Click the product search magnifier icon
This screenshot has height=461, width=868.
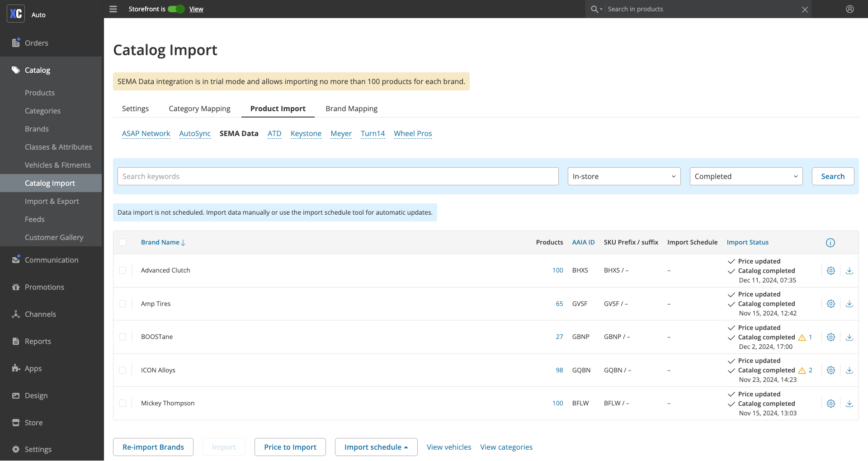coord(594,9)
